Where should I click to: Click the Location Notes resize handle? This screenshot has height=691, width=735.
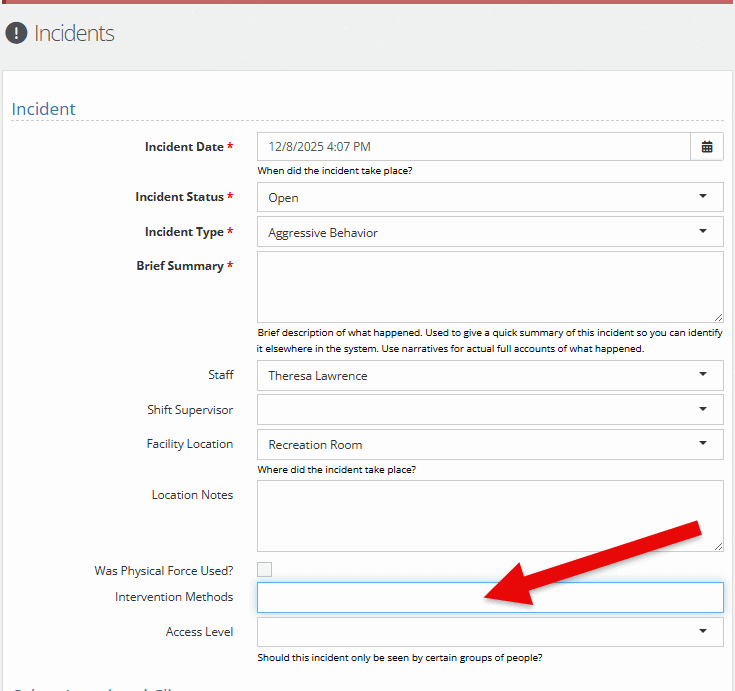717,545
